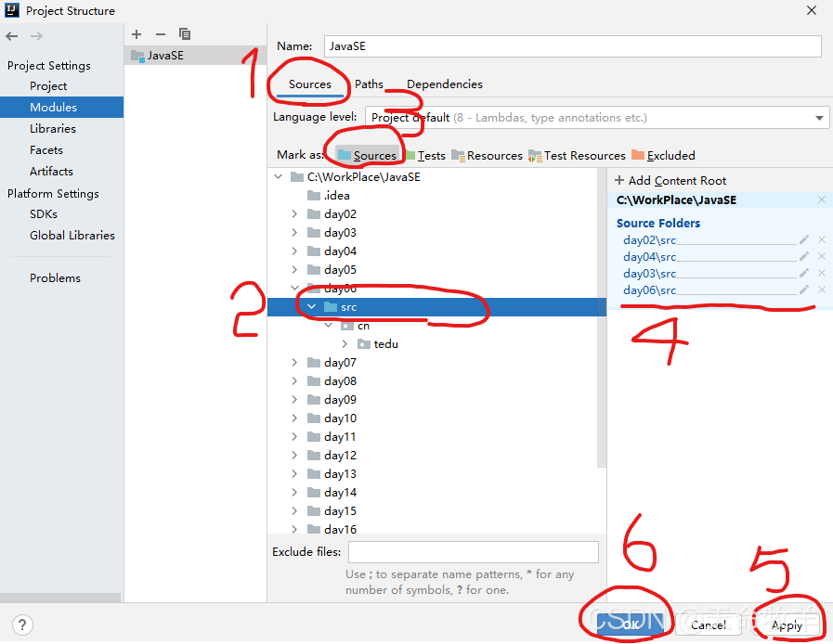The image size is (833, 644).
Task: Edit the module Name field
Action: point(573,46)
